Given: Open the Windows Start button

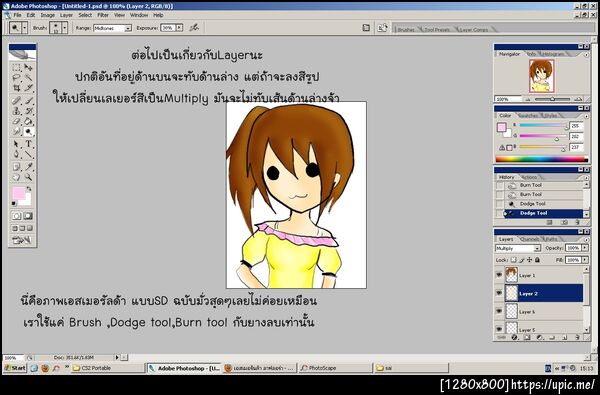Looking at the screenshot, I should (15, 368).
